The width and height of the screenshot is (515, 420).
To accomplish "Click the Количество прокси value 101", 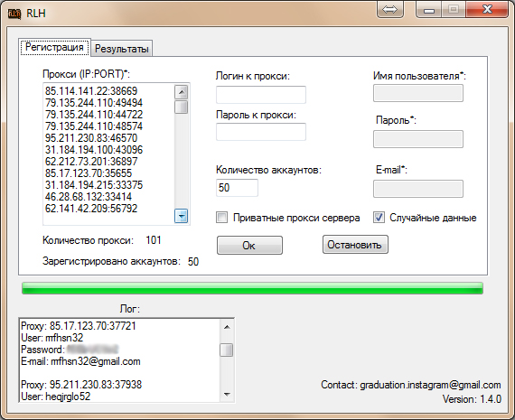I will 154,240.
